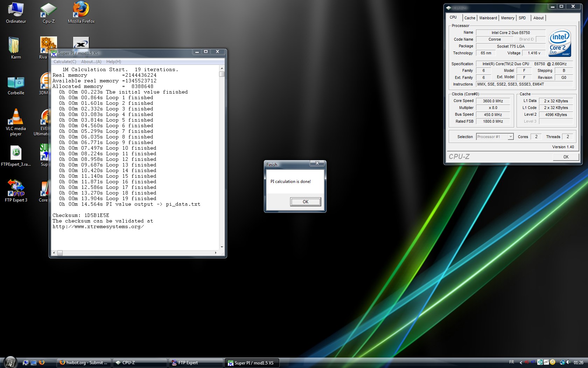Click the CPU-Z window title bar icon
The width and height of the screenshot is (588, 368).
[449, 8]
